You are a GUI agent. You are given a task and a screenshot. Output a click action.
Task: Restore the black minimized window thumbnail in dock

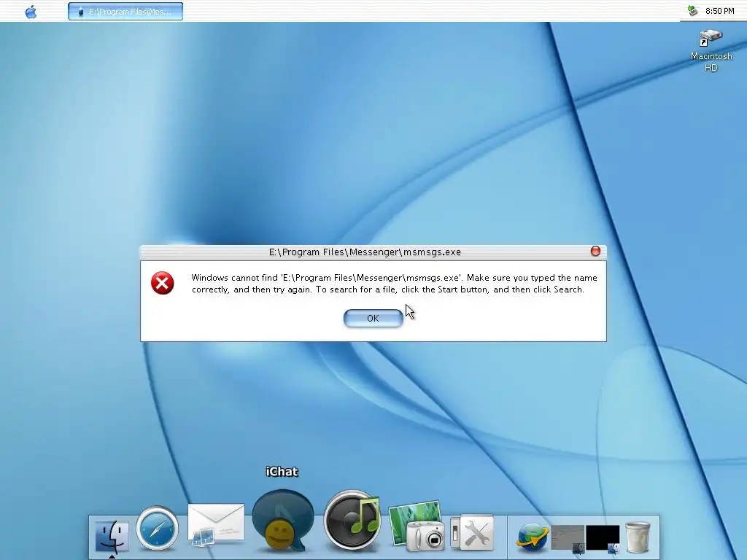coord(603,538)
